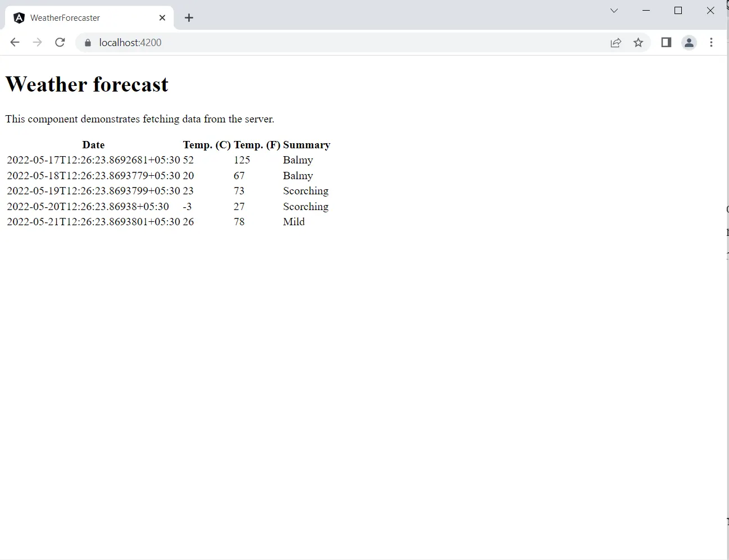Image resolution: width=729 pixels, height=560 pixels.
Task: Click the temperature value 125 in Temp. (F)
Action: click(x=242, y=160)
